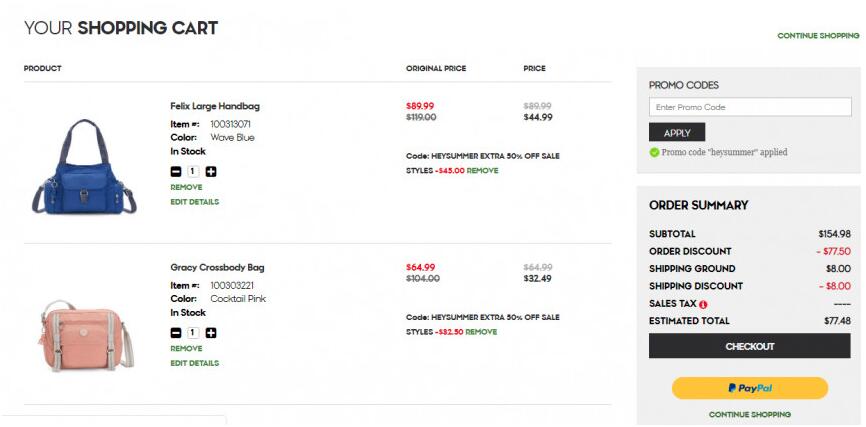The width and height of the screenshot is (866, 427).
Task: Remove the Gracy Crossbody Bag from cart
Action: point(186,349)
